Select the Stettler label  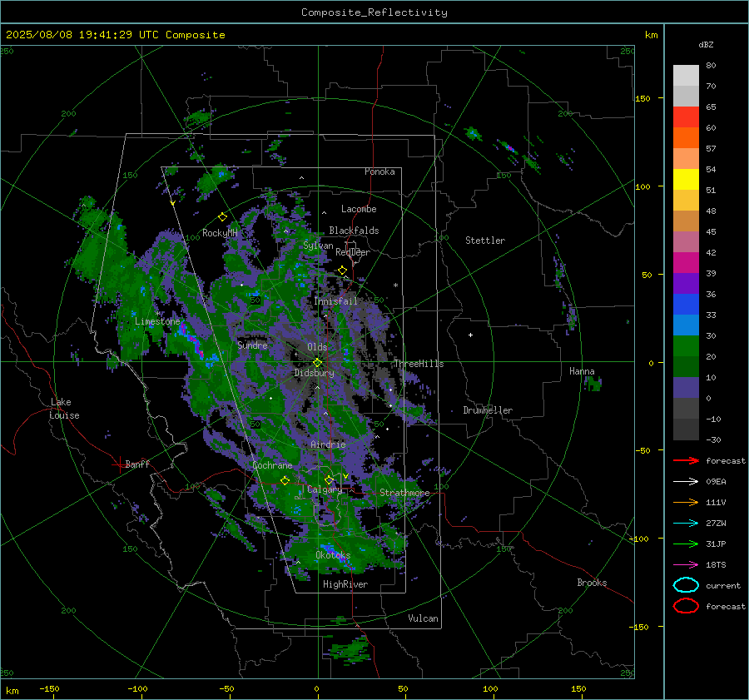click(x=485, y=241)
